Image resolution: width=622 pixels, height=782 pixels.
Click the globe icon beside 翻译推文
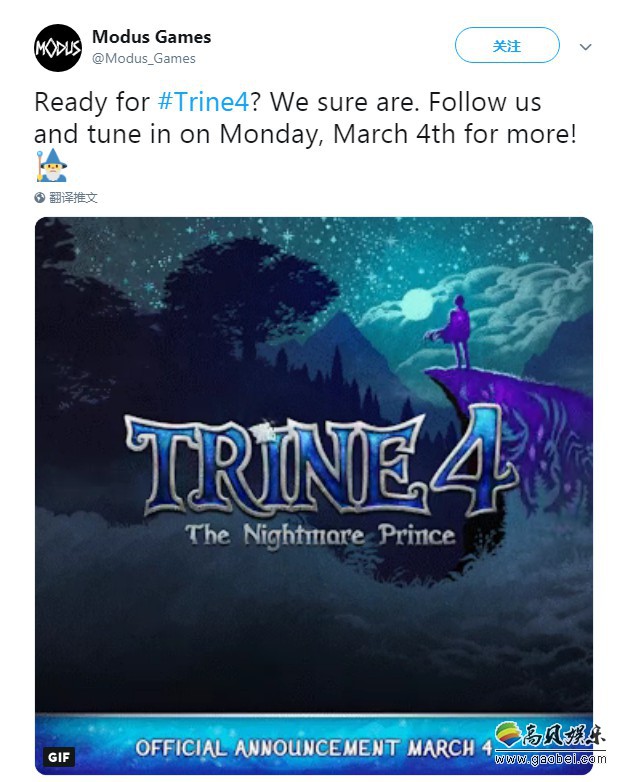(40, 198)
